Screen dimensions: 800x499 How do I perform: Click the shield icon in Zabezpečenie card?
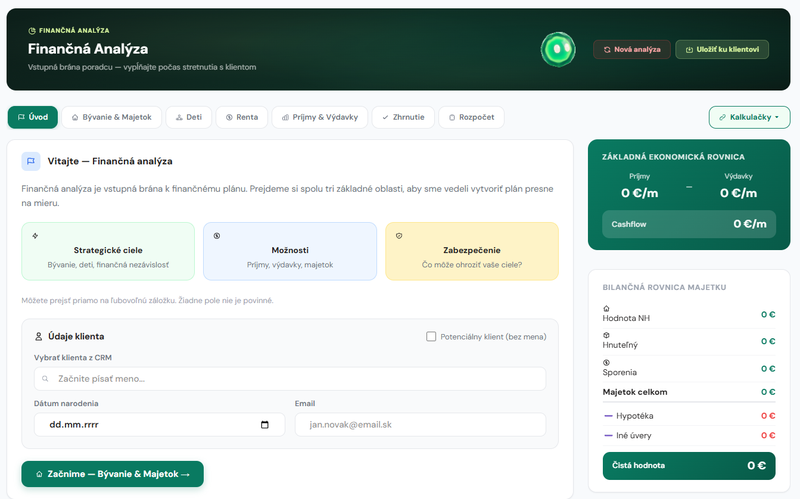[x=399, y=236]
